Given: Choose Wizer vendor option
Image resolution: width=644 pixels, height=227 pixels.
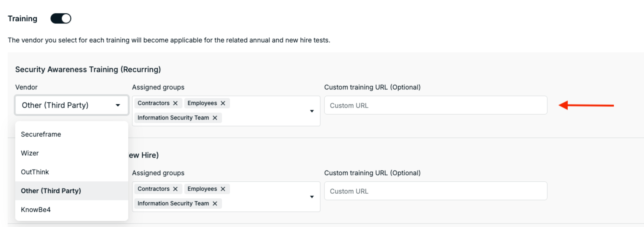Looking at the screenshot, I should click(x=72, y=153).
